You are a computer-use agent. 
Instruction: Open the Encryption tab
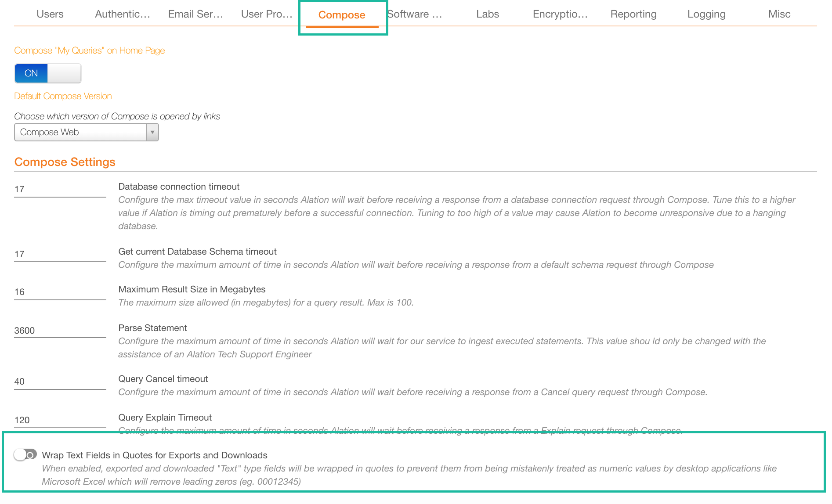pos(560,14)
